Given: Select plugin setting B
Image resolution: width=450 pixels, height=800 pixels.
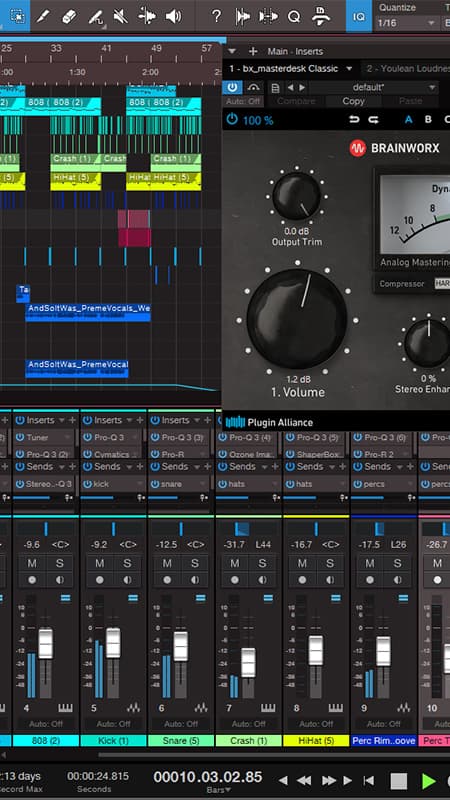Looking at the screenshot, I should 428,120.
